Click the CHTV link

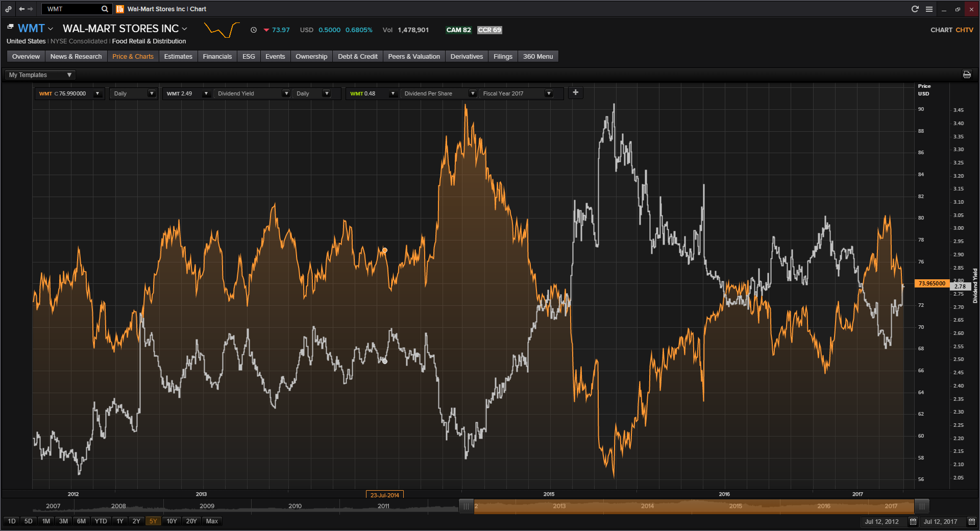(x=964, y=30)
